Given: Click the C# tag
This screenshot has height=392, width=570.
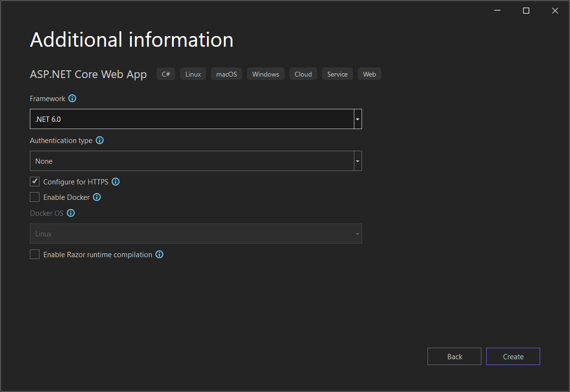Looking at the screenshot, I should point(166,74).
